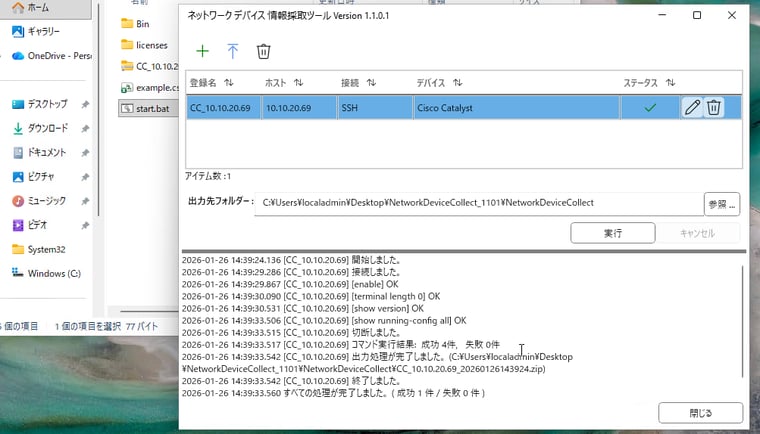
Task: Open デスクトップ in Explorer sidebar
Action: pyautogui.click(x=40, y=104)
